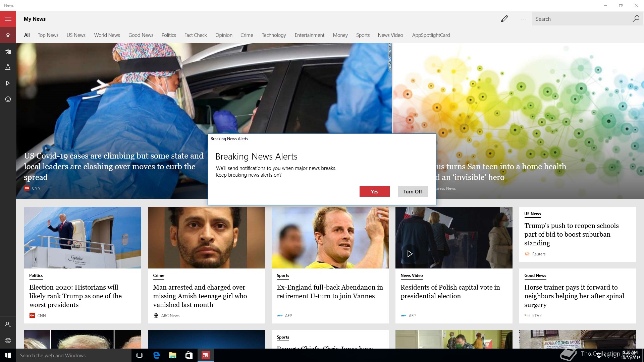Click the CNN logo under Covid-19 headline

pos(27,188)
